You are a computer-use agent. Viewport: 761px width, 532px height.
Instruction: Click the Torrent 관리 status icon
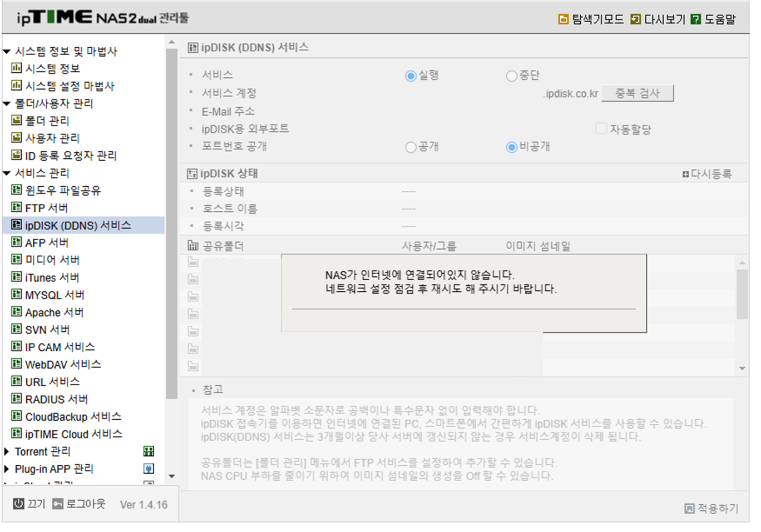point(149,451)
